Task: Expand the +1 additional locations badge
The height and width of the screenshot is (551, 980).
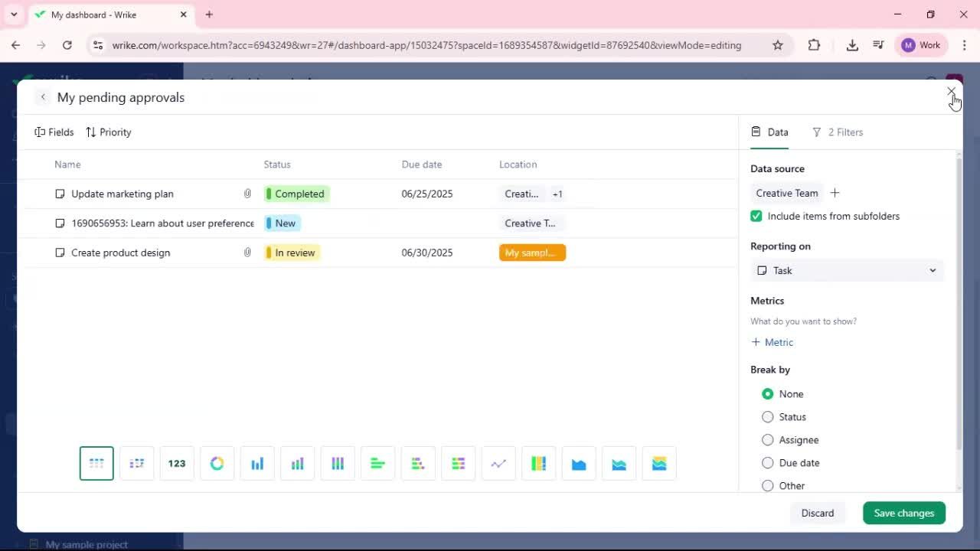Action: point(557,194)
